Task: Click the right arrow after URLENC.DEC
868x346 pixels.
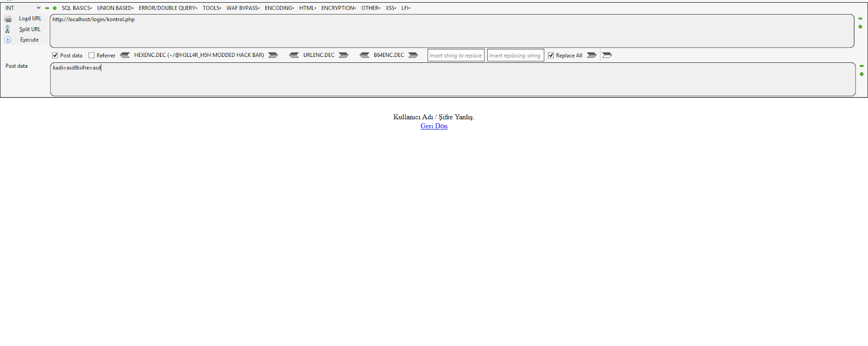Action: (x=343, y=55)
